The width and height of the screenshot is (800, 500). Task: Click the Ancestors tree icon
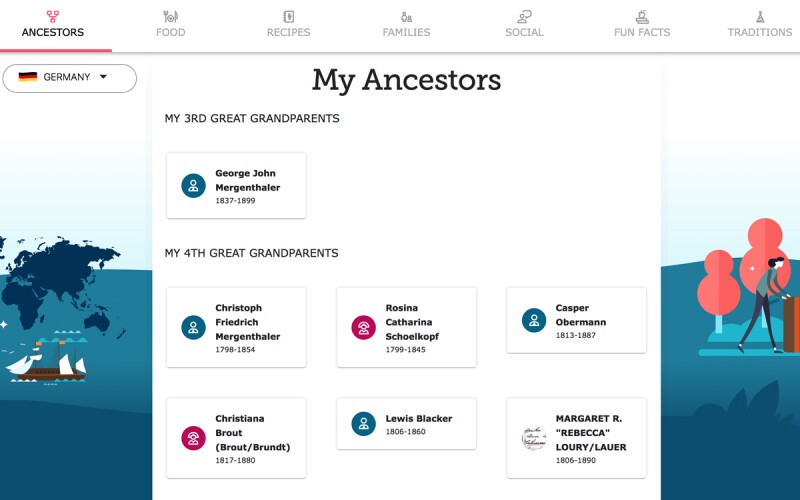[x=53, y=16]
